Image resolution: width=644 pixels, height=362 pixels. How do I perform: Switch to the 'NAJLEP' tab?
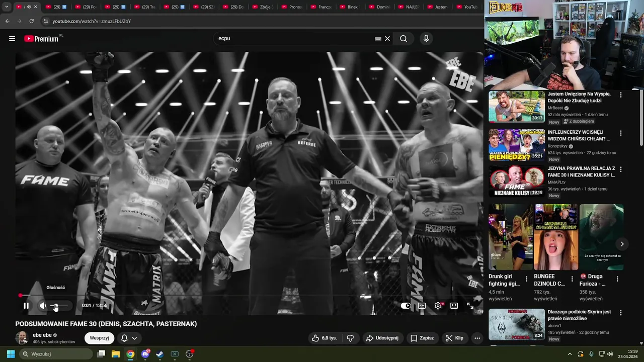pos(409,7)
